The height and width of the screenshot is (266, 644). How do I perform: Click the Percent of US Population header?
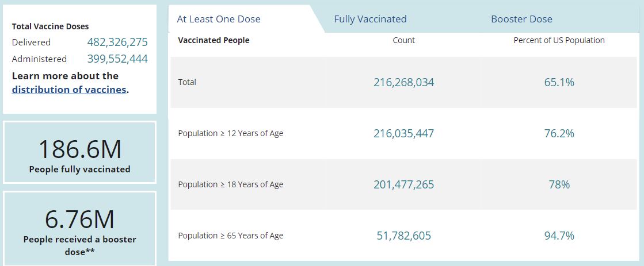pos(559,40)
